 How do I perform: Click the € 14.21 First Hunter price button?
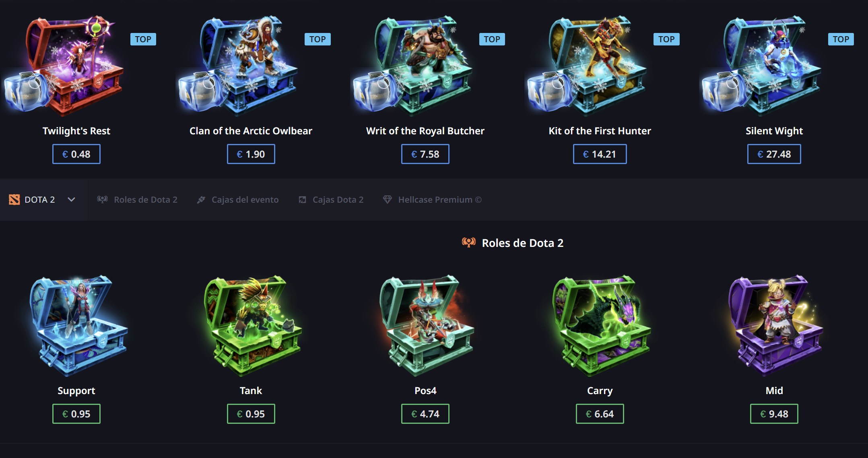point(600,154)
